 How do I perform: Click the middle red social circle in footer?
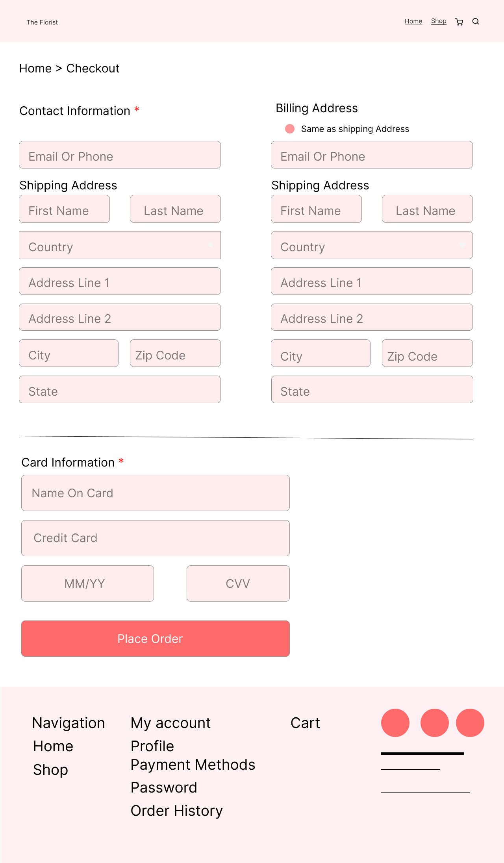435,722
